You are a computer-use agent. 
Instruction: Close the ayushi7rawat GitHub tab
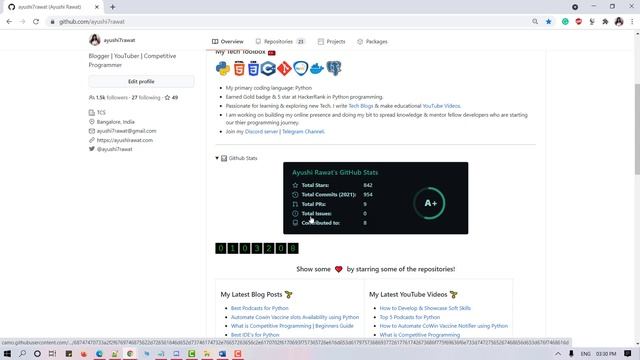coord(97,7)
